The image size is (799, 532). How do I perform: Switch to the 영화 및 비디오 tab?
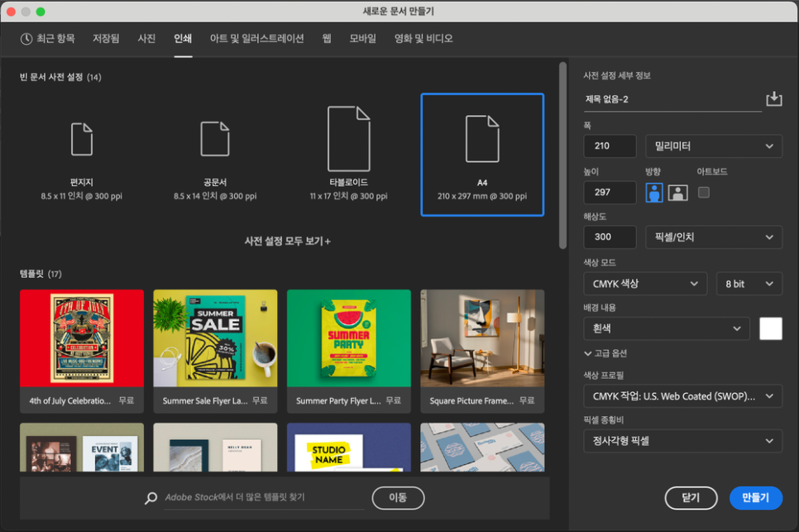423,39
